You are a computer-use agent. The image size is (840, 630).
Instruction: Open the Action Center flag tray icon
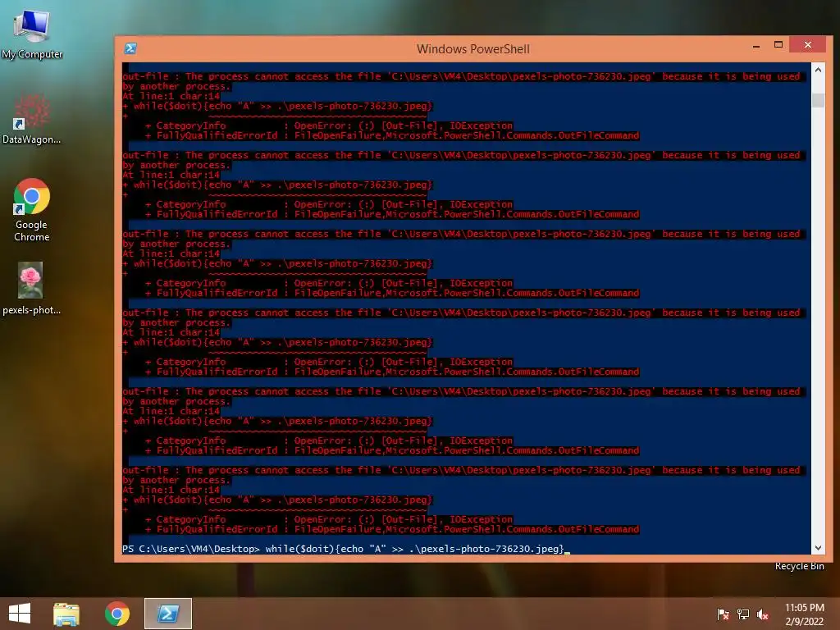point(723,614)
